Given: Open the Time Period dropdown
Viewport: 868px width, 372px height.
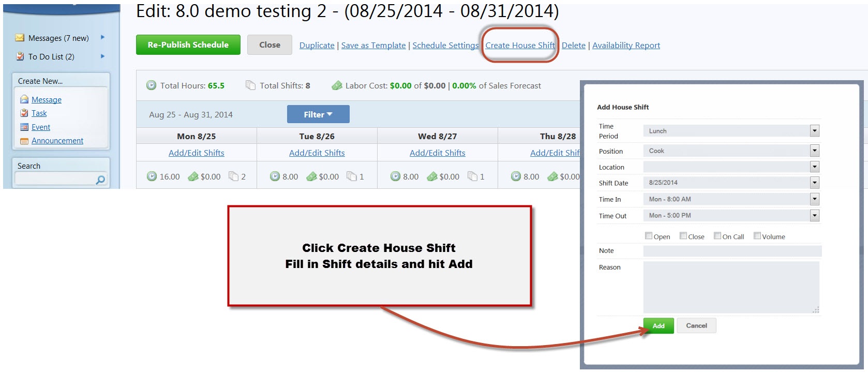Looking at the screenshot, I should pos(815,131).
